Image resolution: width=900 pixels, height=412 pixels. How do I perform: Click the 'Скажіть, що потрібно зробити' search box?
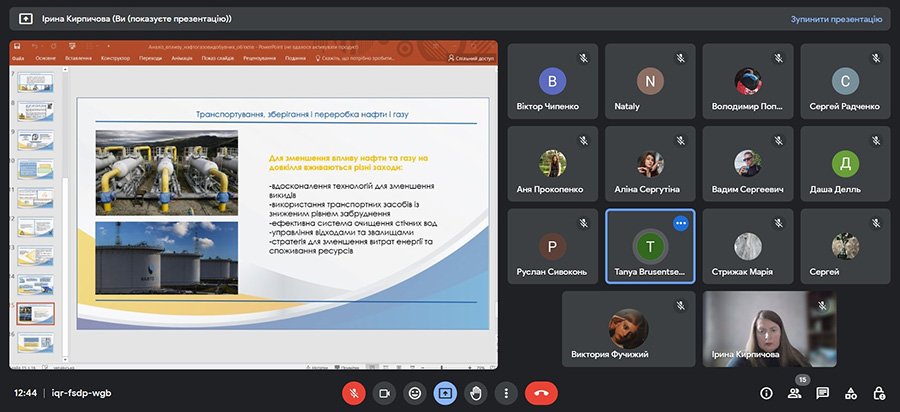click(x=355, y=58)
